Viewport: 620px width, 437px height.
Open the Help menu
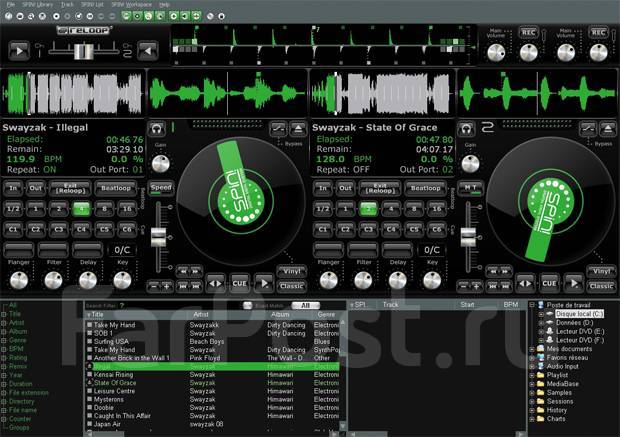[x=164, y=4]
